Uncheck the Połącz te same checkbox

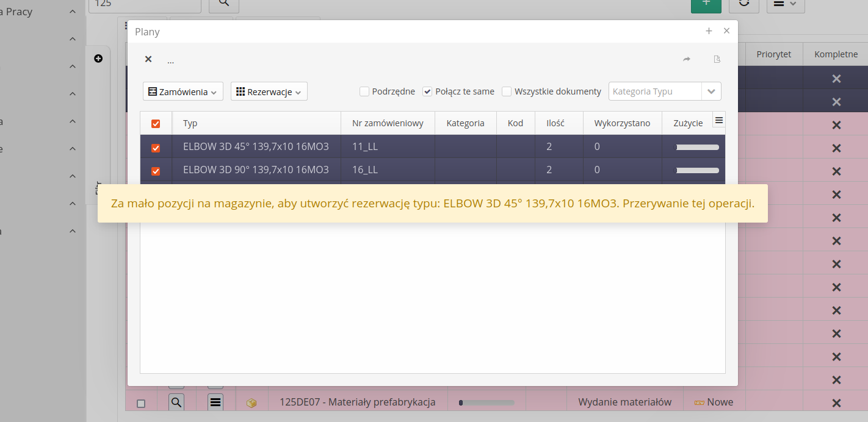427,91
